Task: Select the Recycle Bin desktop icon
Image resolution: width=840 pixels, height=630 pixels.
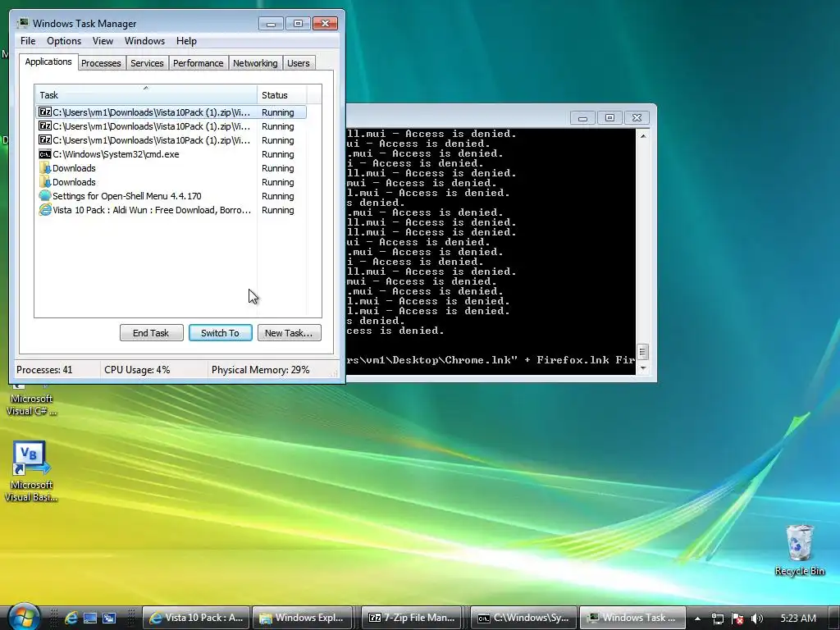Action: tap(799, 550)
